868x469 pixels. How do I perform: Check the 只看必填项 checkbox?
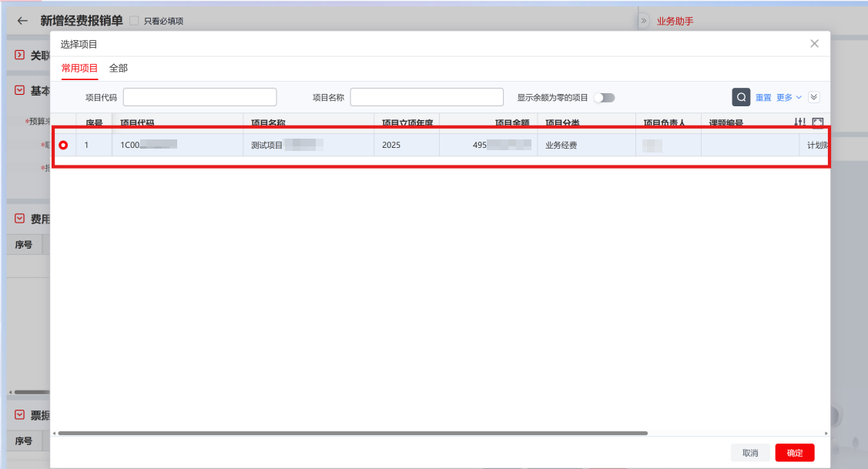pos(134,21)
